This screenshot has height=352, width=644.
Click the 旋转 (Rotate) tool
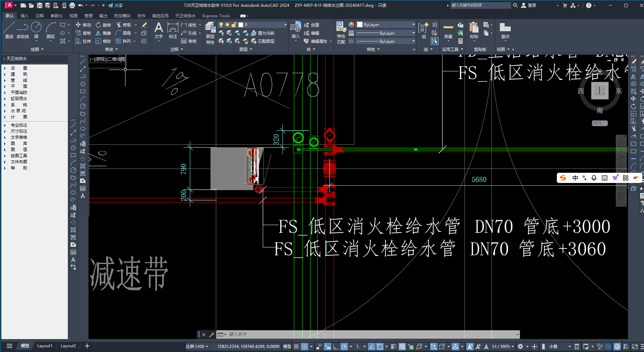coord(103,25)
